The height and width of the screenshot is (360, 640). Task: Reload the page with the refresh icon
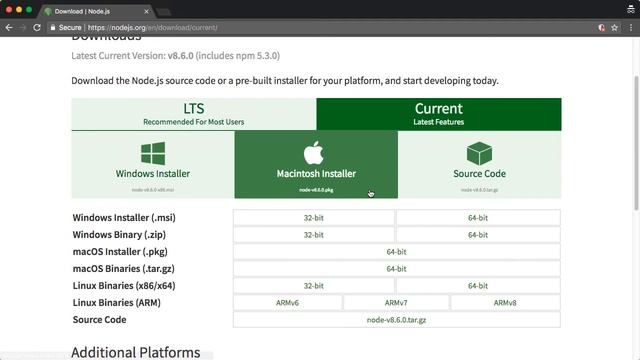(37, 28)
